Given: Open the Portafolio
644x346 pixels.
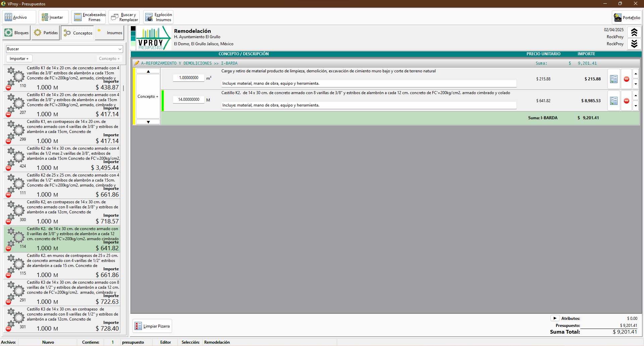Looking at the screenshot, I should pyautogui.click(x=627, y=17).
